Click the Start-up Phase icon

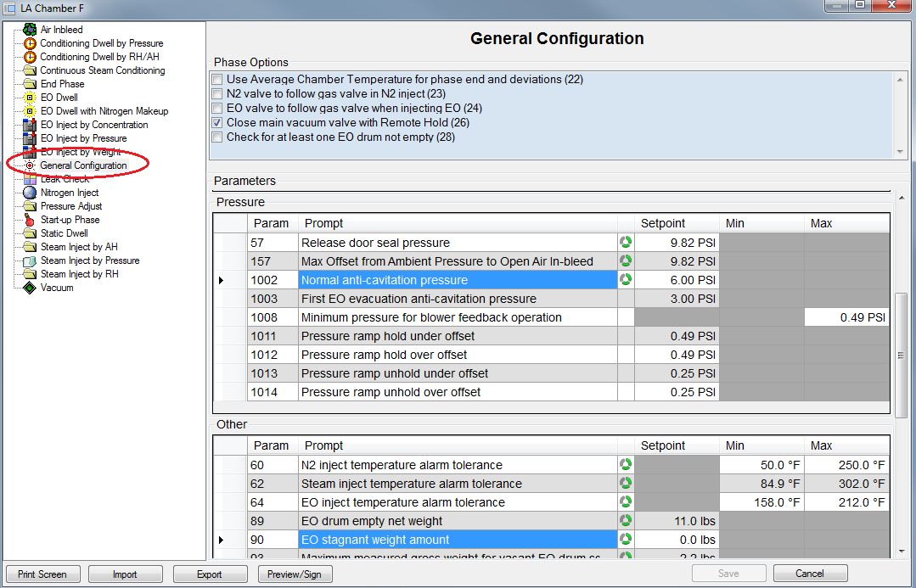(30, 220)
